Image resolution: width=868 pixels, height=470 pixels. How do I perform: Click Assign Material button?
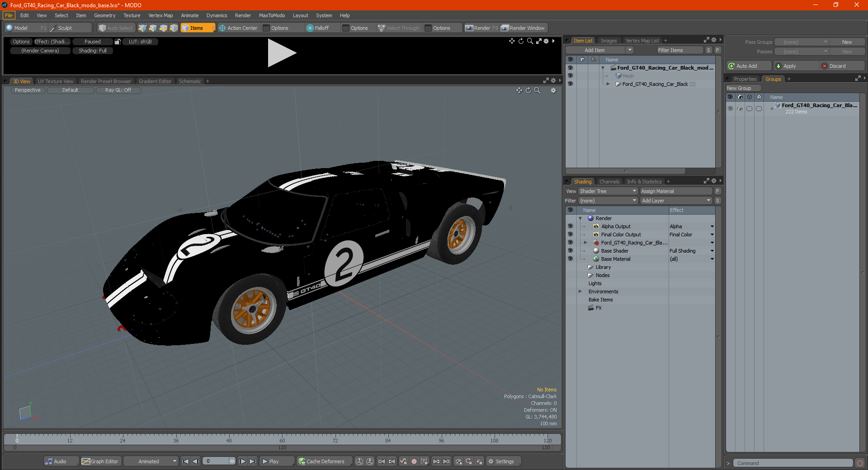point(676,191)
